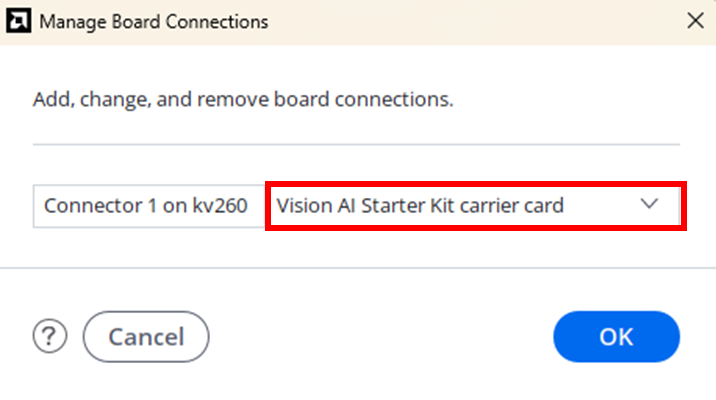Screen dimensions: 716x400
Task: Close the Manage Board Connections dialog
Action: pyautogui.click(x=695, y=21)
